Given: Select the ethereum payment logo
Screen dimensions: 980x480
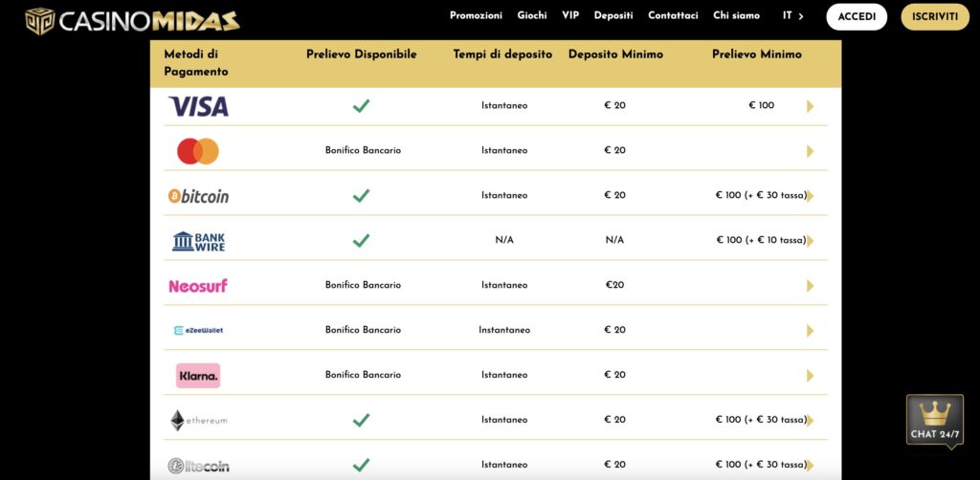Looking at the screenshot, I should (x=198, y=421).
